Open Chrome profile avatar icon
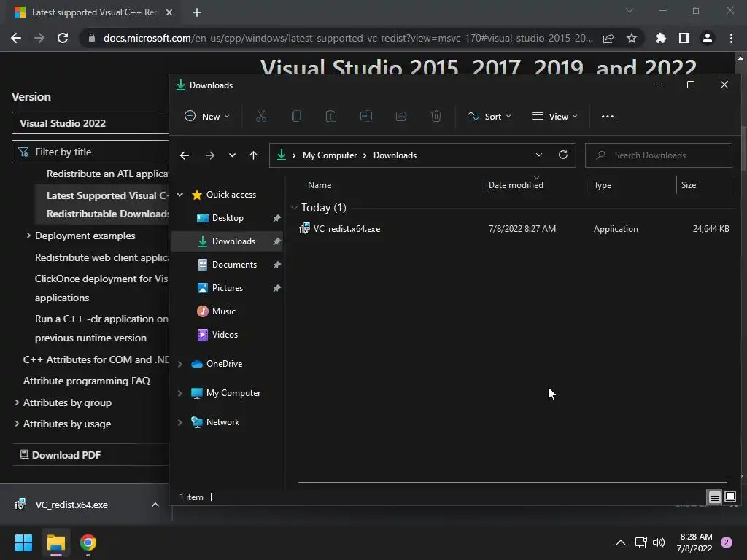This screenshot has height=560, width=747. tap(708, 38)
